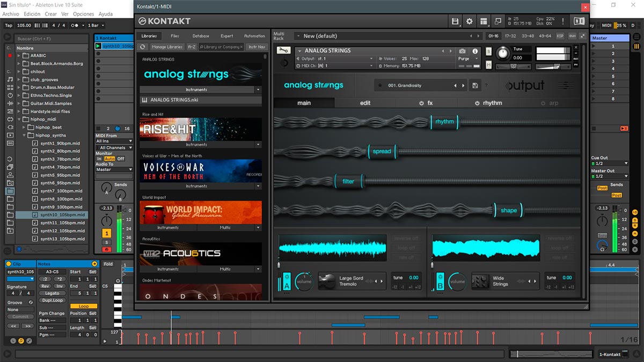Click the filter macro slider handle
This screenshot has width=644, height=362.
[x=349, y=181]
